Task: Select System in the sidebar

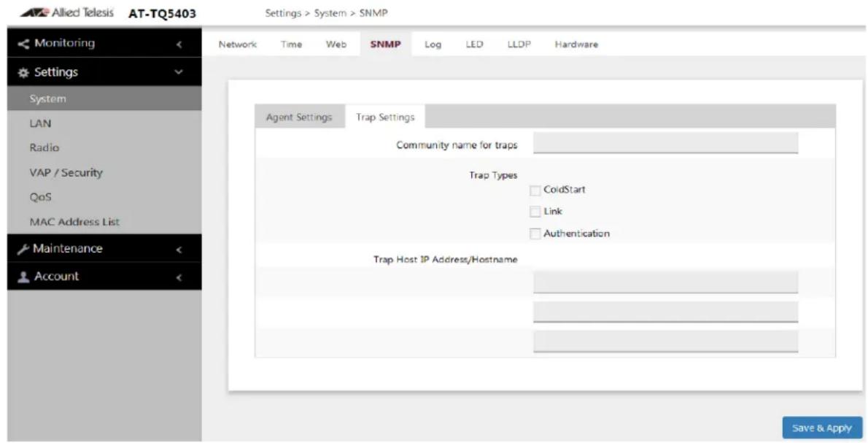Action: 104,99
